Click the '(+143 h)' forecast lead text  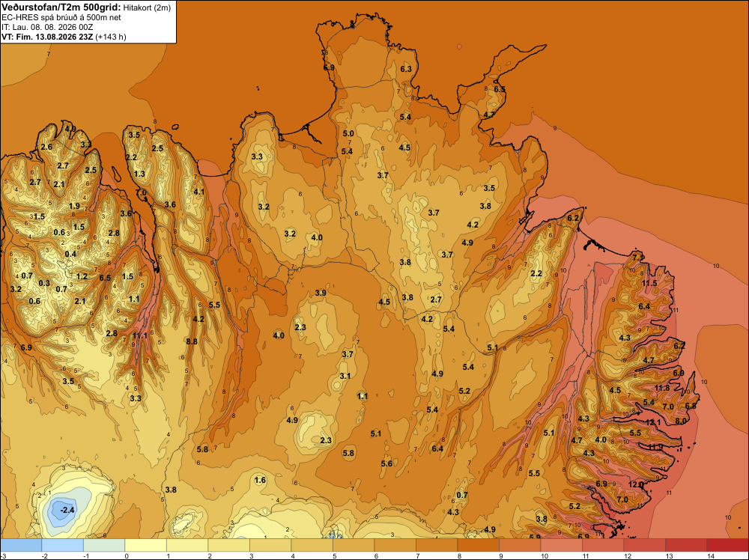pos(111,37)
